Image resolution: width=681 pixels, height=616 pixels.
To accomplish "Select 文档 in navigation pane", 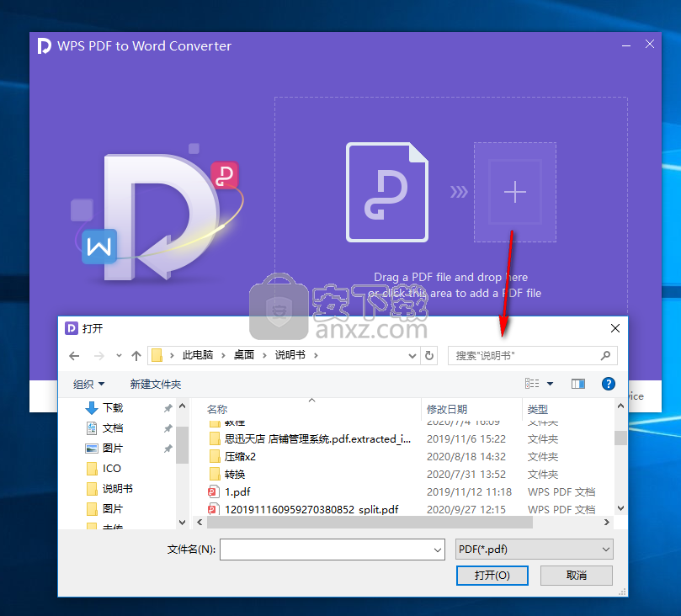I will pos(113,428).
